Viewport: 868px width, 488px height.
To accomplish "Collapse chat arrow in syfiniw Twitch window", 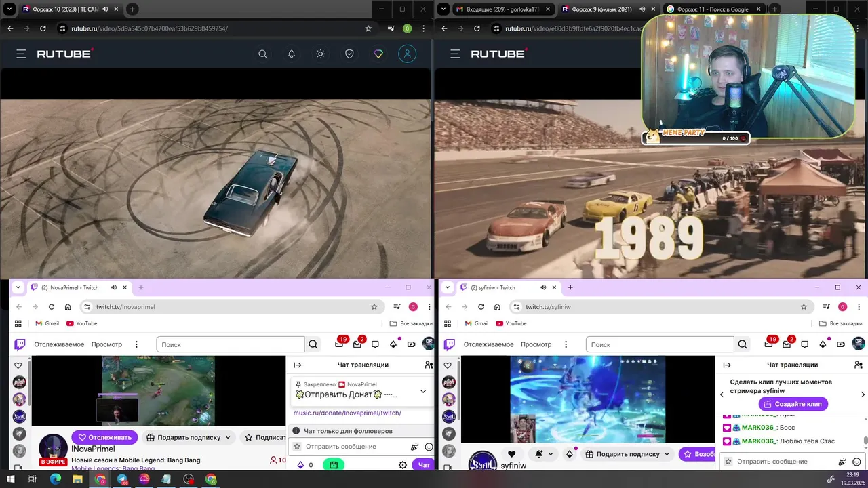I will click(726, 365).
